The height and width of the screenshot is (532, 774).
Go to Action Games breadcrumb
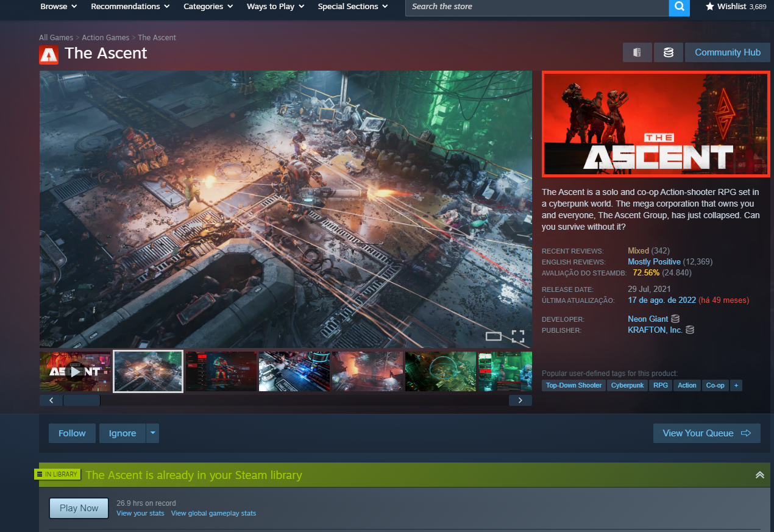click(x=105, y=38)
